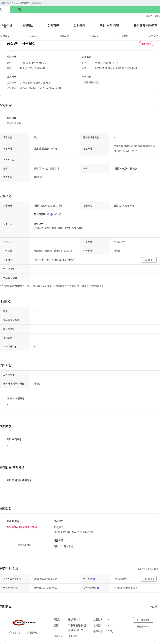Jump to the 복리후생 section tab

(x=94, y=36)
